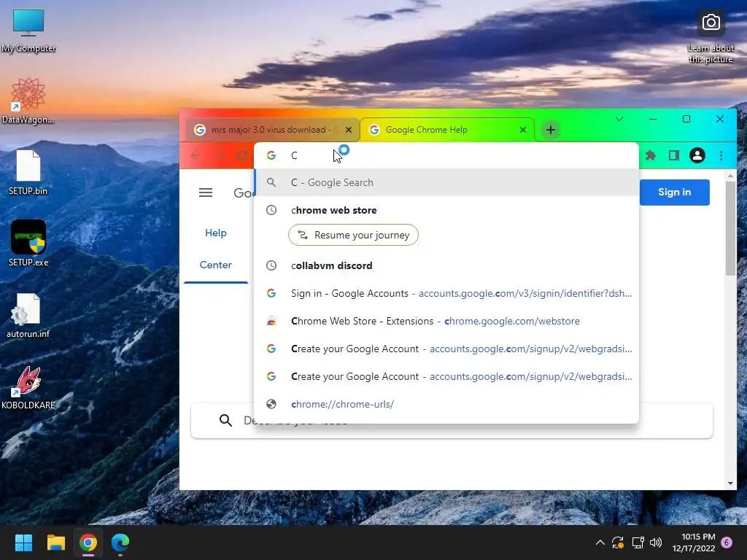Click search magnifier in Help search box
The image size is (747, 560).
(x=225, y=420)
